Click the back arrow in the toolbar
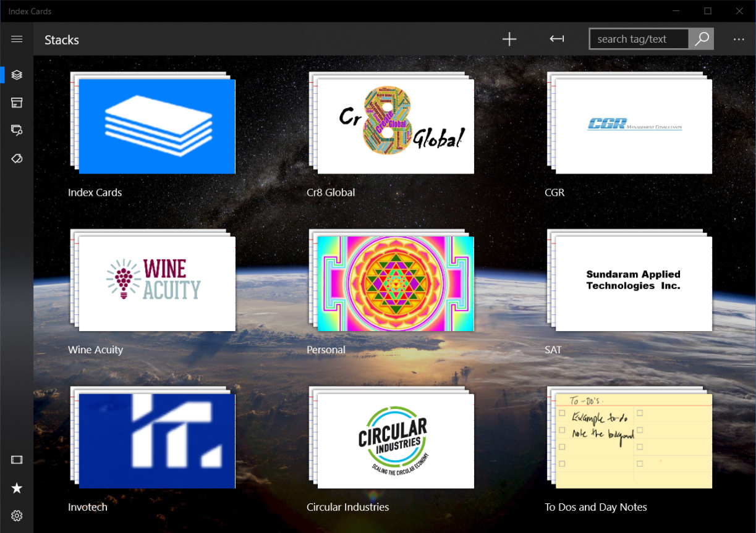Image resolution: width=756 pixels, height=533 pixels. click(556, 39)
